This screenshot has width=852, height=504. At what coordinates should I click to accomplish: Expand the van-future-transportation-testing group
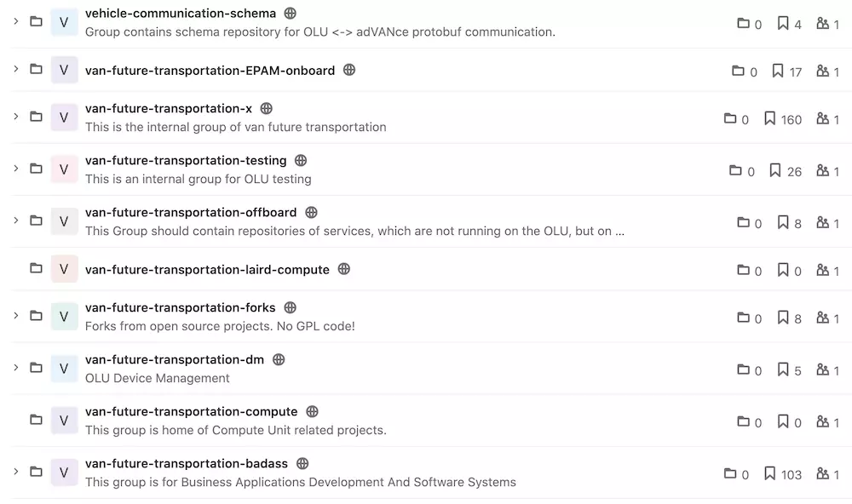(15, 169)
